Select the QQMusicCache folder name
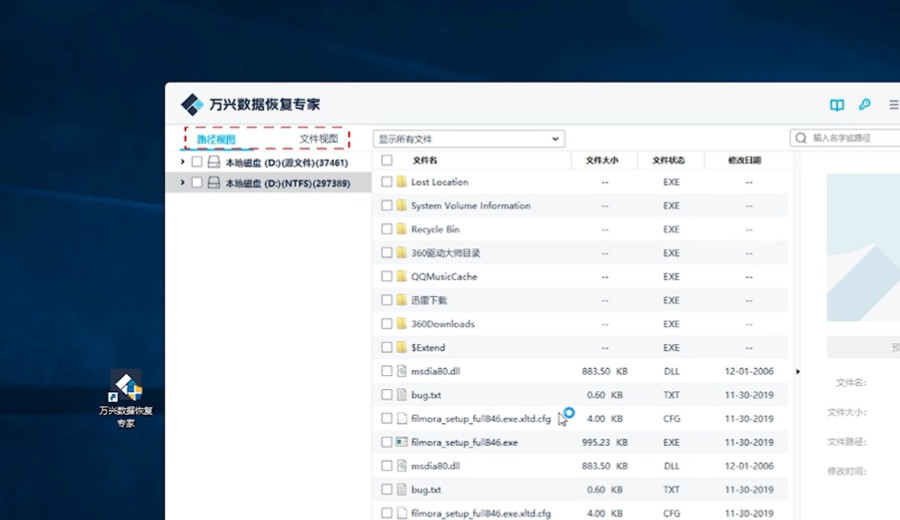This screenshot has width=900, height=520. tap(444, 277)
